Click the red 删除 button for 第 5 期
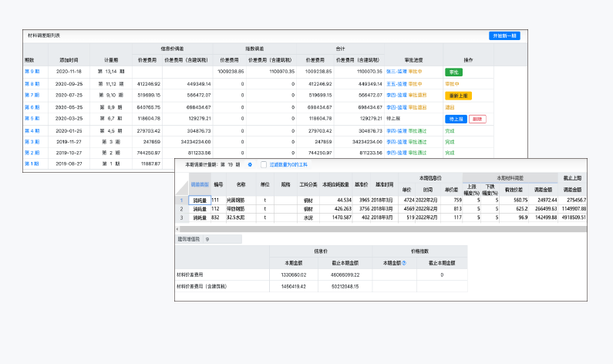 [477, 119]
